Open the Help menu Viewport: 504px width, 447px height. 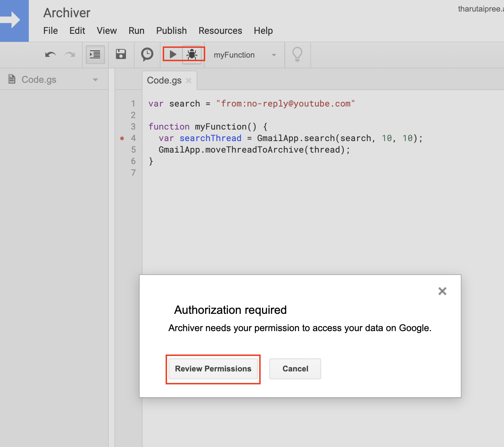(263, 31)
